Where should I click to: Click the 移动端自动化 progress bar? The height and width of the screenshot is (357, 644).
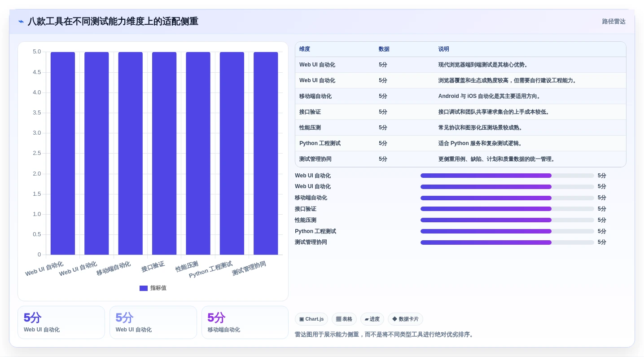(x=507, y=198)
